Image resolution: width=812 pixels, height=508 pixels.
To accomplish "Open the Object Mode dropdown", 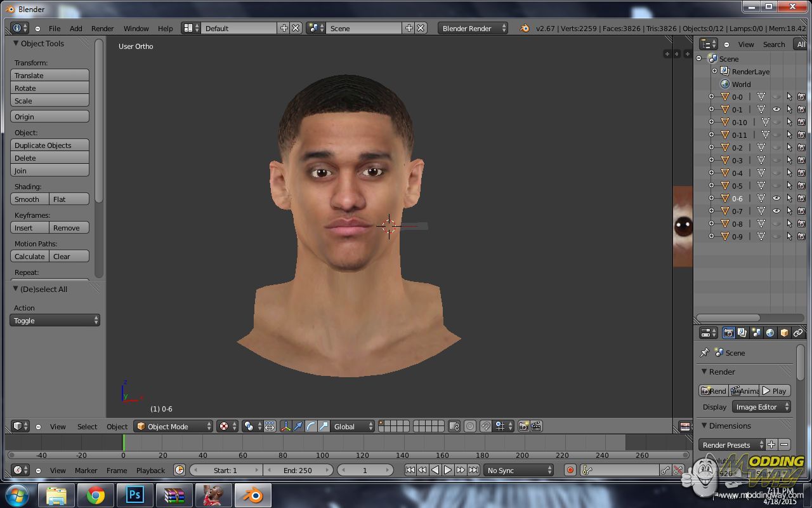I will [173, 426].
